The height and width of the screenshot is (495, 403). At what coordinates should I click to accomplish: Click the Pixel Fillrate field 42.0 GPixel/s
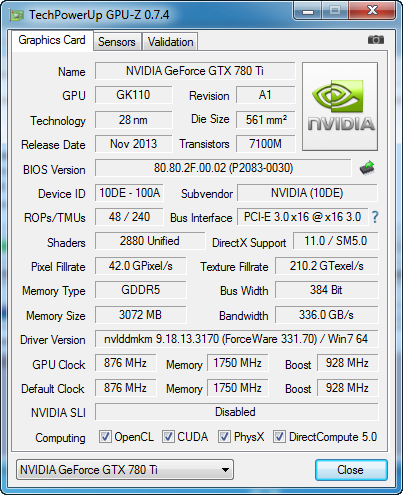point(140,266)
